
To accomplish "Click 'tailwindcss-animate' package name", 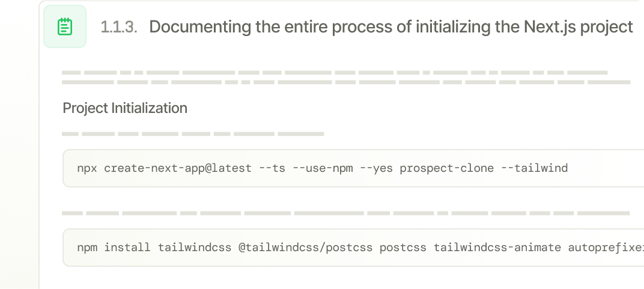I will 497,248.
